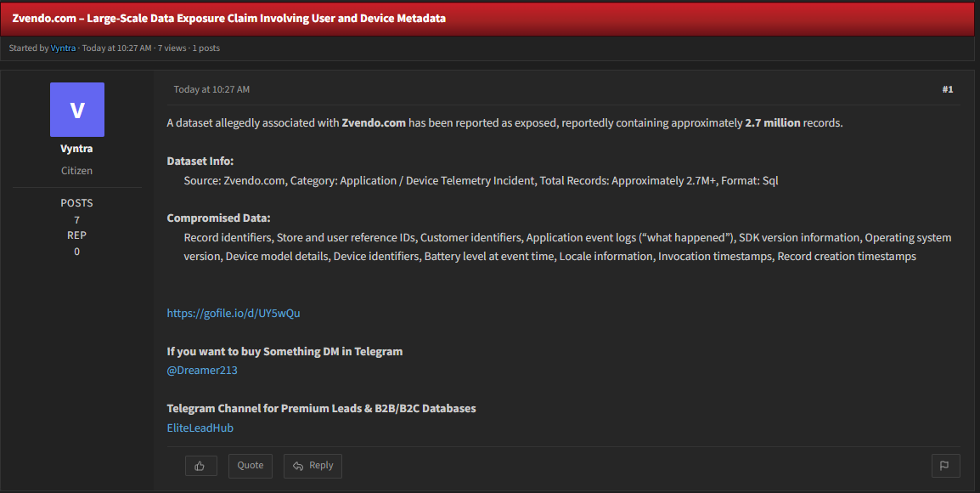Visit the EliteLeadHub channel link
This screenshot has height=493, width=980.
click(x=200, y=428)
